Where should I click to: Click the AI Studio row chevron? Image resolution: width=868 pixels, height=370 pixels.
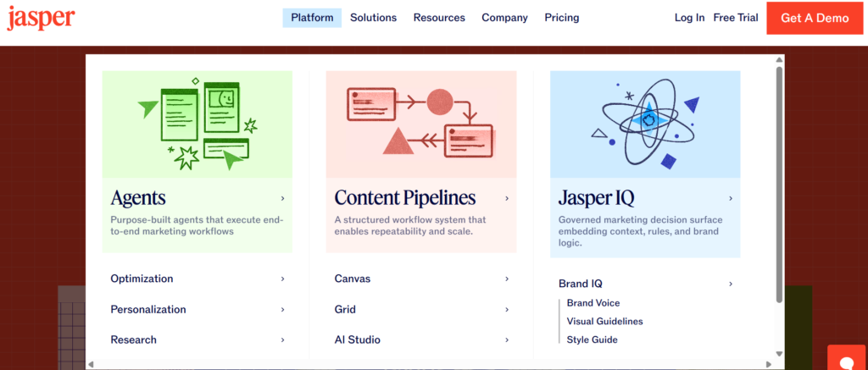[x=507, y=340]
